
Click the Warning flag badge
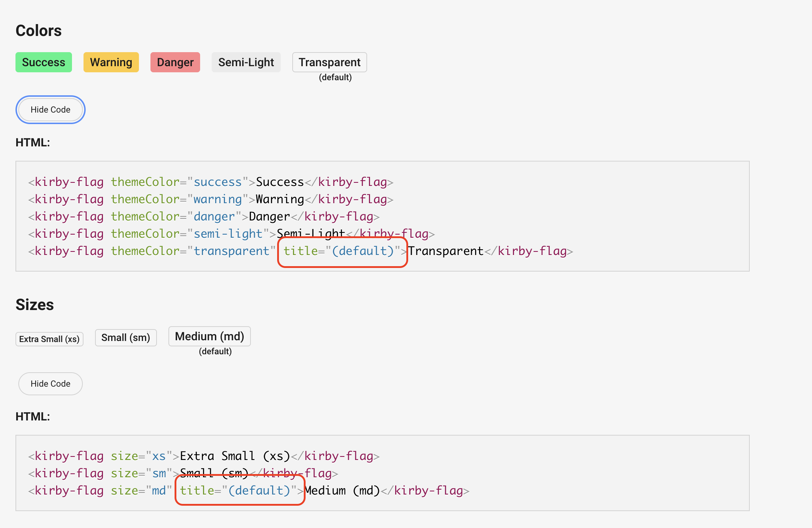[111, 62]
